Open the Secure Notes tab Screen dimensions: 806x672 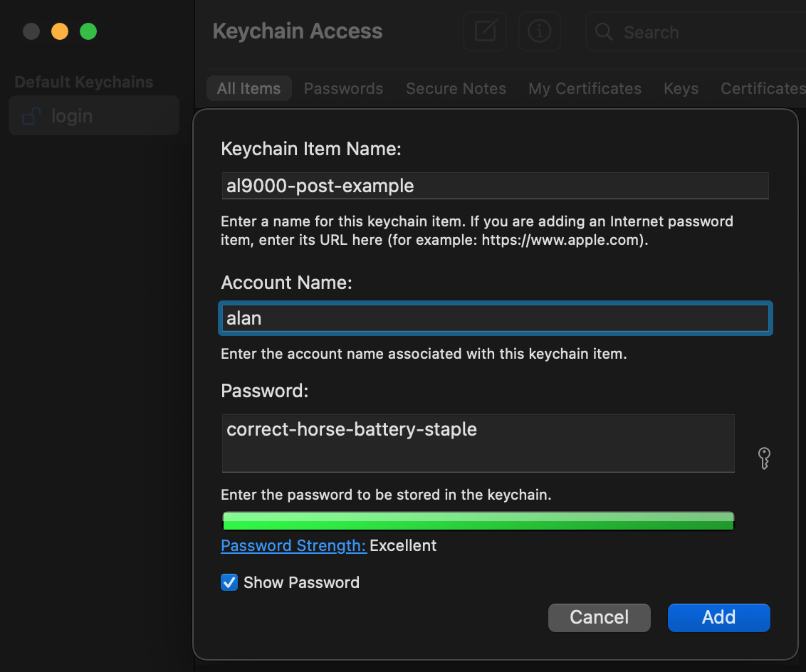click(456, 88)
